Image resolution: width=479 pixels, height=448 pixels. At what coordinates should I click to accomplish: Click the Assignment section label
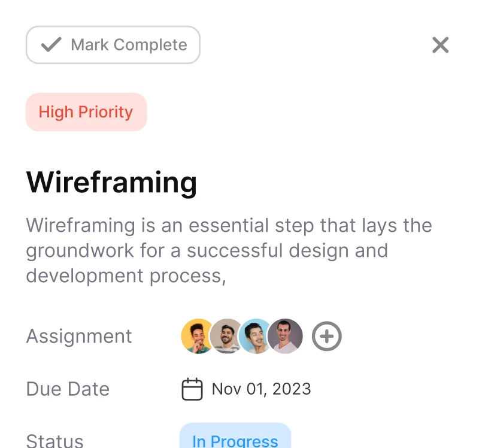[78, 336]
